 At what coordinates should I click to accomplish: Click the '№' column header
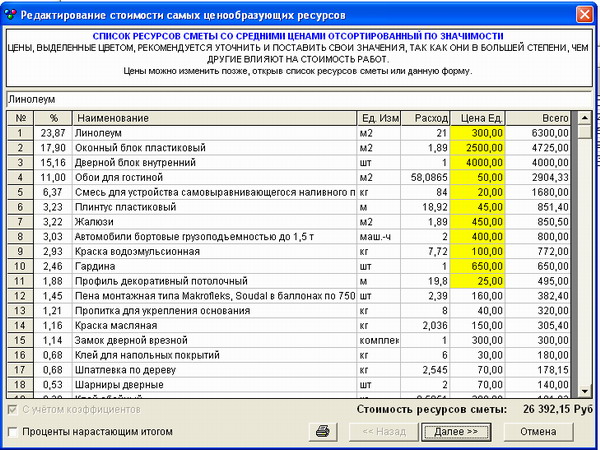pos(21,118)
